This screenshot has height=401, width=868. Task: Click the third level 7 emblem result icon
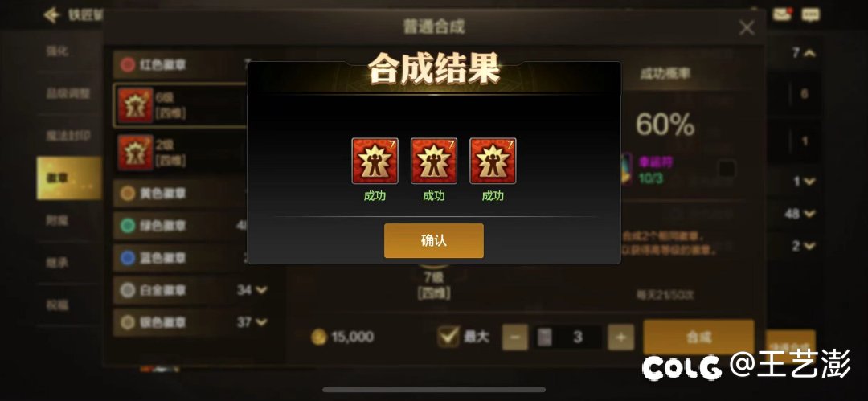tap(493, 162)
